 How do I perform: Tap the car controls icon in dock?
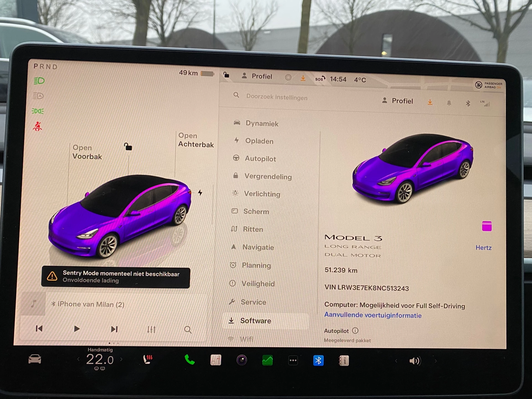click(x=35, y=359)
